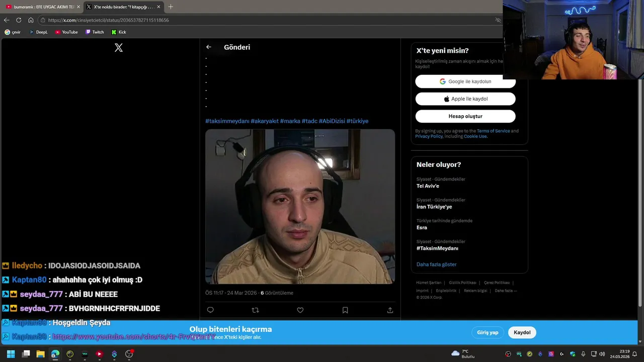Viewport: 644px width, 362px height.
Task: Open the post's photo of man with headphones
Action: click(300, 207)
